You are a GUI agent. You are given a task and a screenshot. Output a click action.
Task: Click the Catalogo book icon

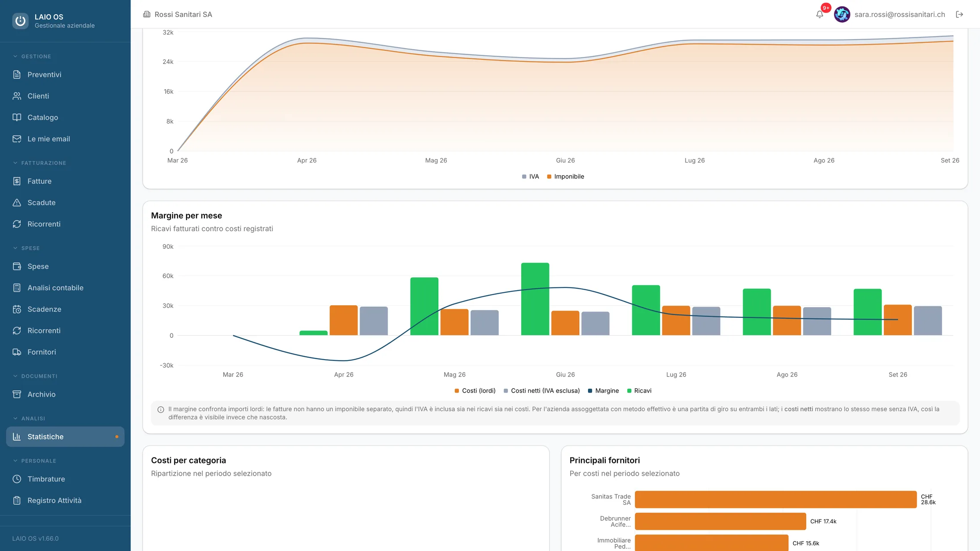click(17, 117)
